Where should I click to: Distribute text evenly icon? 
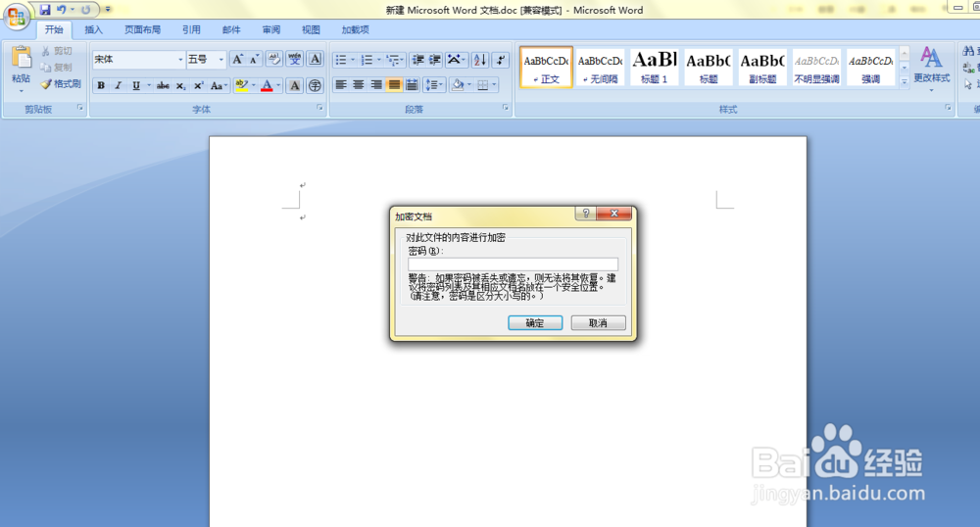pos(412,85)
